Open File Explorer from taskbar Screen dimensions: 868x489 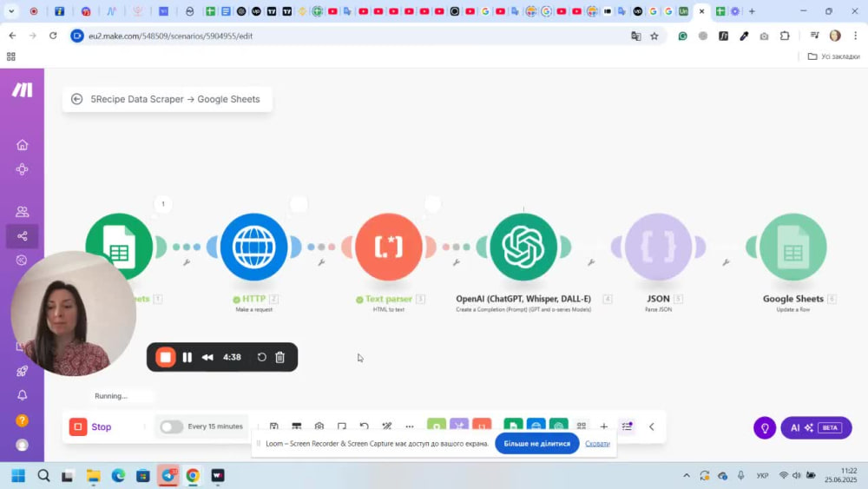(93, 476)
